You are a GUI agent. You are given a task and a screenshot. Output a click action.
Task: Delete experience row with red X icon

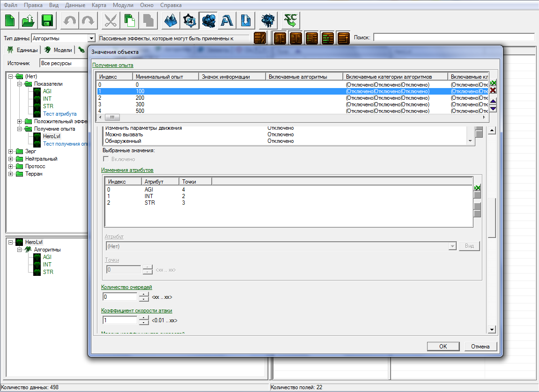click(493, 90)
